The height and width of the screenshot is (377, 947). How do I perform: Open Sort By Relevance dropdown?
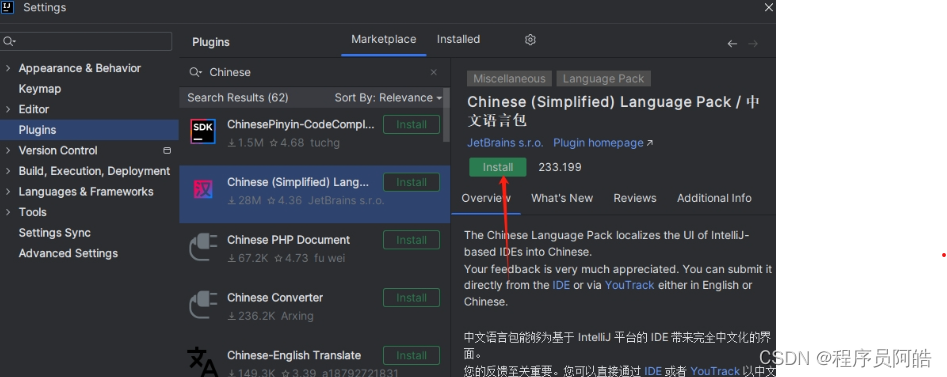[388, 98]
